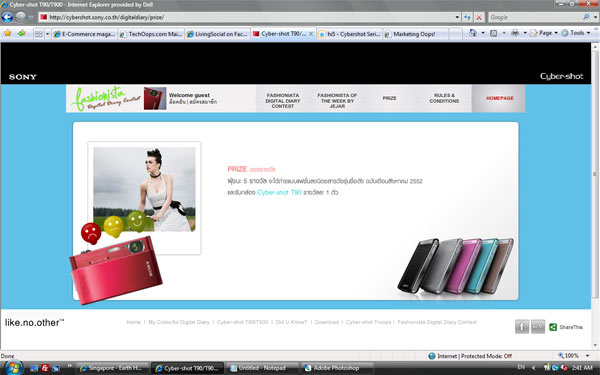This screenshot has width=600, height=375.
Task: Click the IE back navigation arrow
Action: point(7,17)
